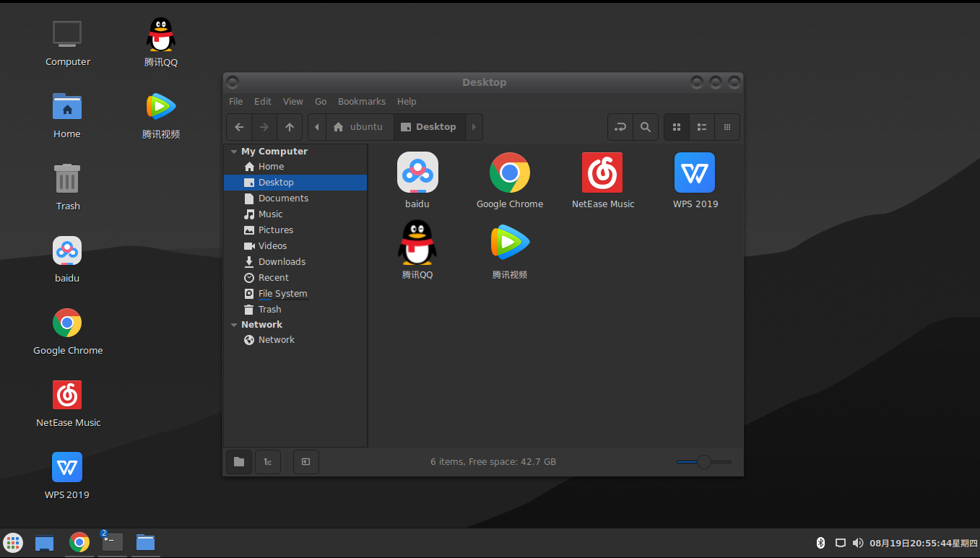Go forward using the toolbar forward arrow
Screen dimensions: 980x558
click(264, 127)
